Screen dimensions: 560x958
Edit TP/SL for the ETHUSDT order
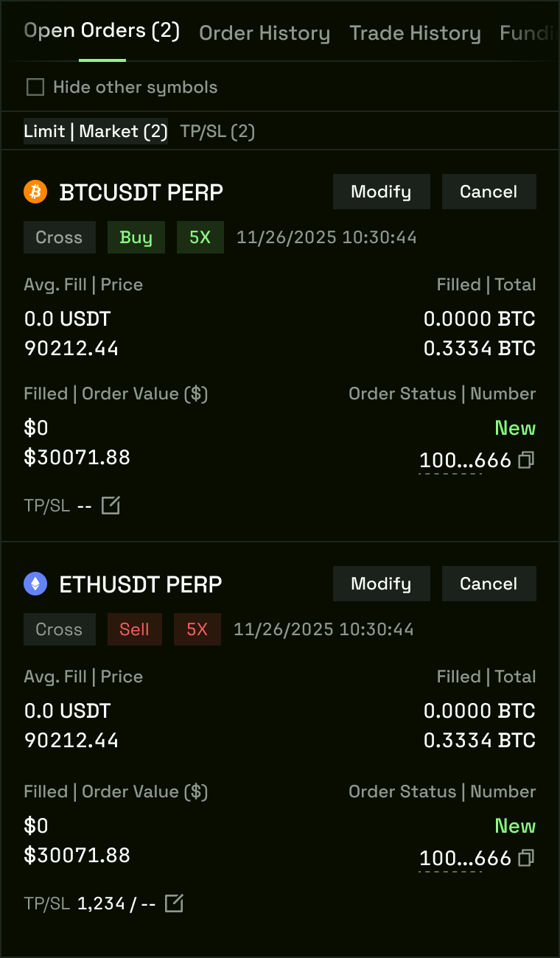point(174,903)
